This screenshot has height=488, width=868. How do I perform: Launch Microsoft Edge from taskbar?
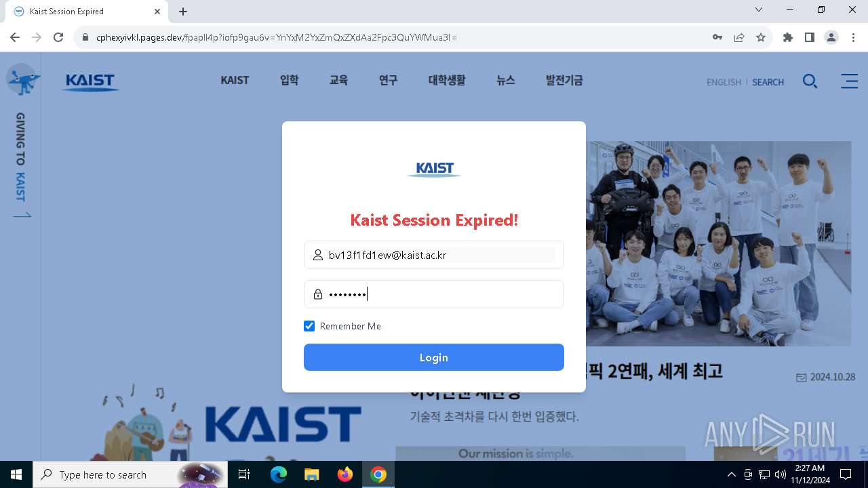[x=279, y=474]
